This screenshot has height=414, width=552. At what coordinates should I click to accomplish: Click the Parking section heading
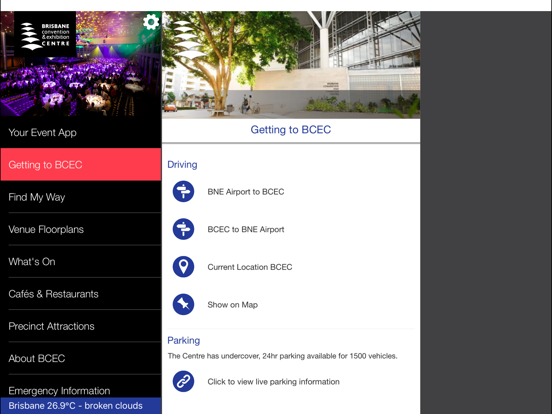(x=184, y=340)
